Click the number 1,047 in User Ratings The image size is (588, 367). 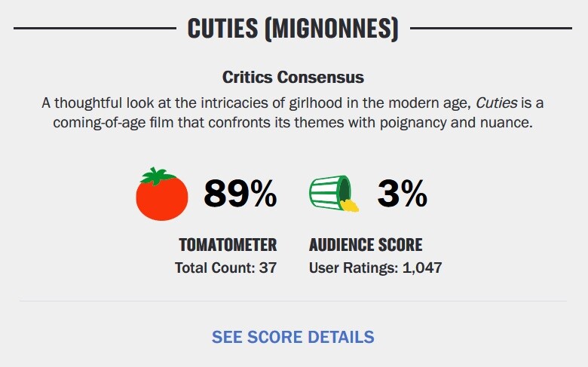(422, 268)
